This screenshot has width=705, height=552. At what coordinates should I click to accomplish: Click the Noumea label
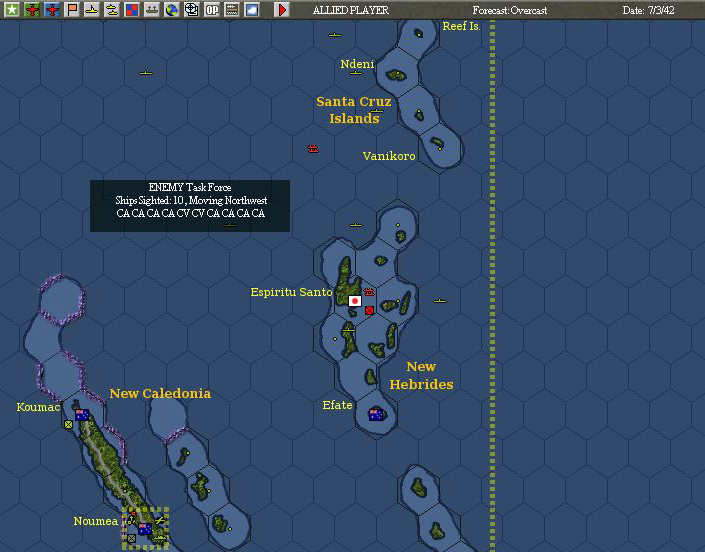click(x=96, y=521)
